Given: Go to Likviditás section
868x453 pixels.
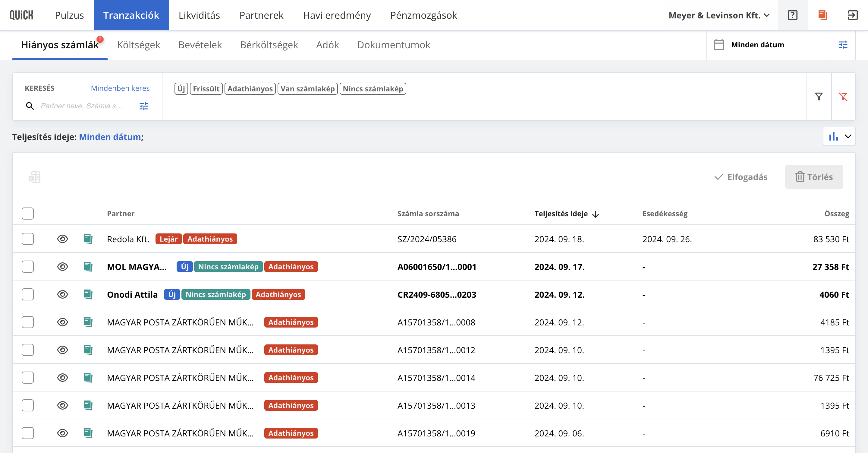Looking at the screenshot, I should point(199,15).
